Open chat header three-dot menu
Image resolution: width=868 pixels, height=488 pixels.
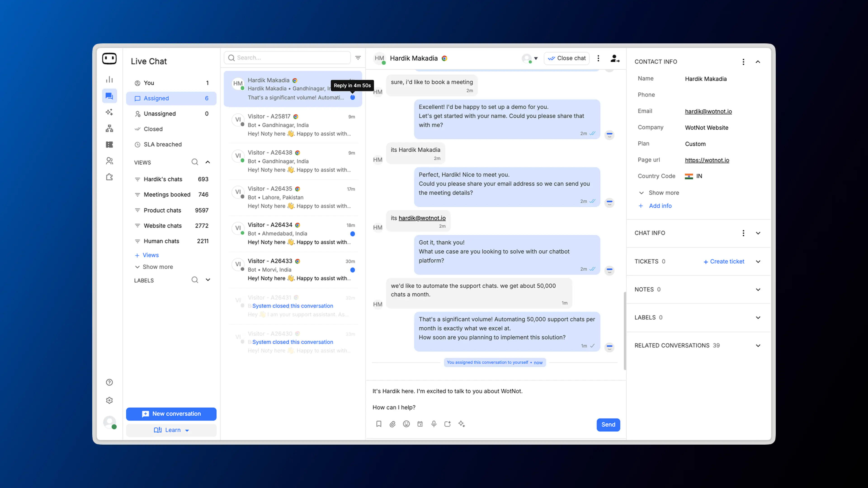[x=598, y=58]
